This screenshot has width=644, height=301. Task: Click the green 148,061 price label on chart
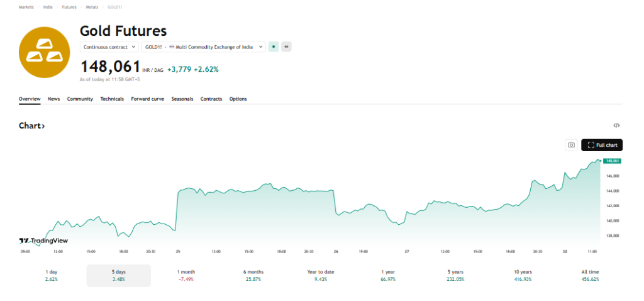(x=612, y=161)
